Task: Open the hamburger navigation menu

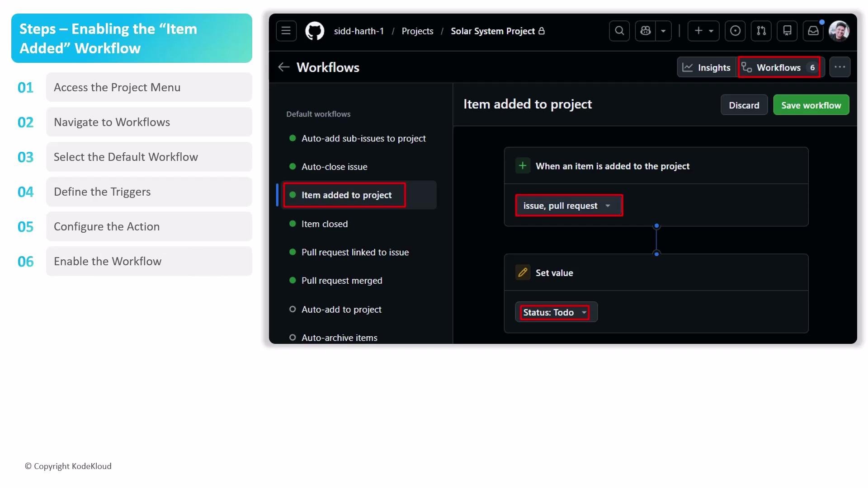Action: [x=286, y=31]
